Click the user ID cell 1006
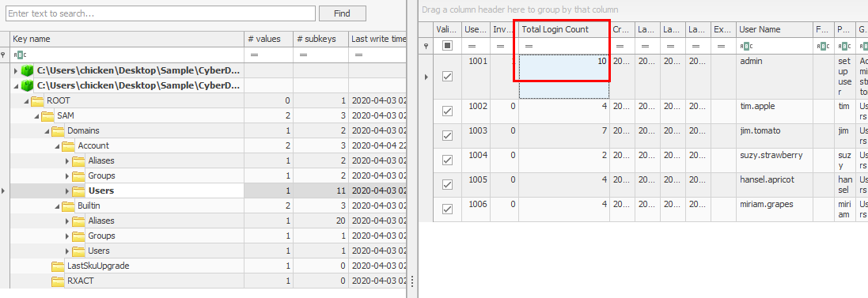Screen dimensions: 868x298 [476, 209]
